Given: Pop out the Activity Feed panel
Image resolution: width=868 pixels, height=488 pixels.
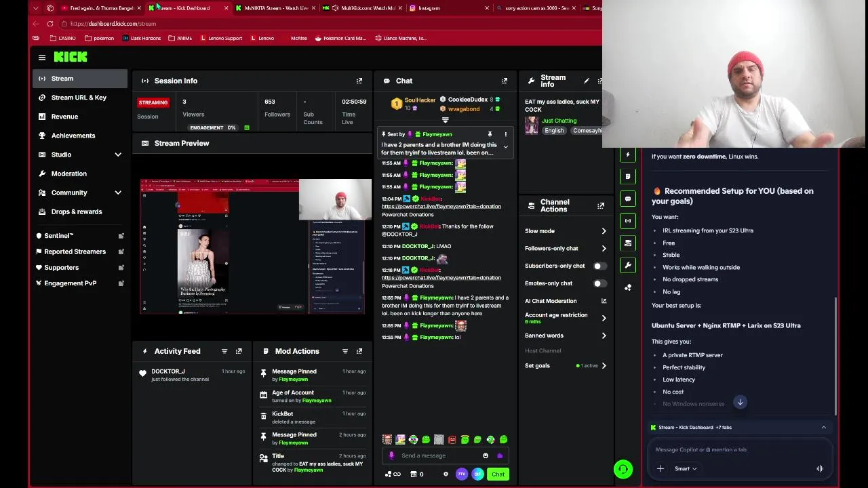Looking at the screenshot, I should click(x=239, y=351).
